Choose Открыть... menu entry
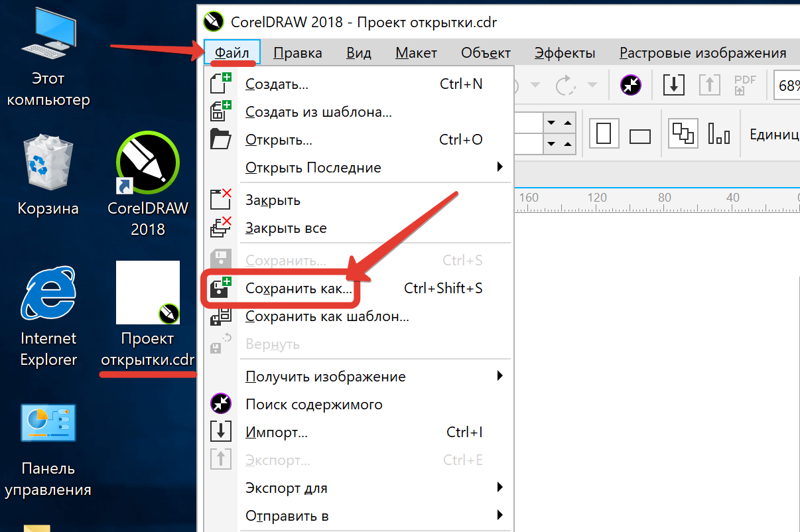Screen dimensions: 800x532 [x=358, y=140]
